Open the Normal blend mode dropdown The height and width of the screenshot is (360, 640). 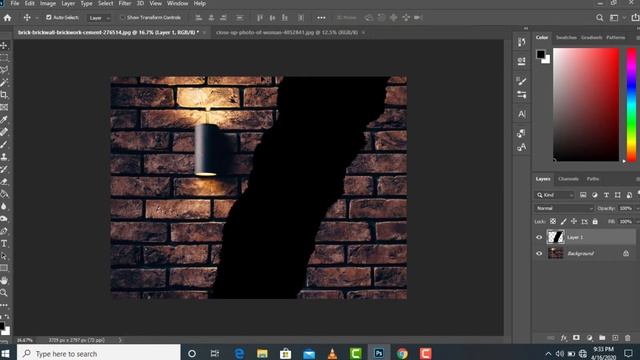coord(564,208)
